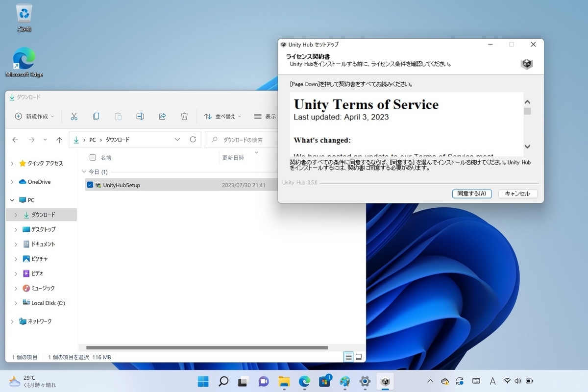Open the Windows Start menu
The width and height of the screenshot is (588, 392).
pyautogui.click(x=203, y=381)
